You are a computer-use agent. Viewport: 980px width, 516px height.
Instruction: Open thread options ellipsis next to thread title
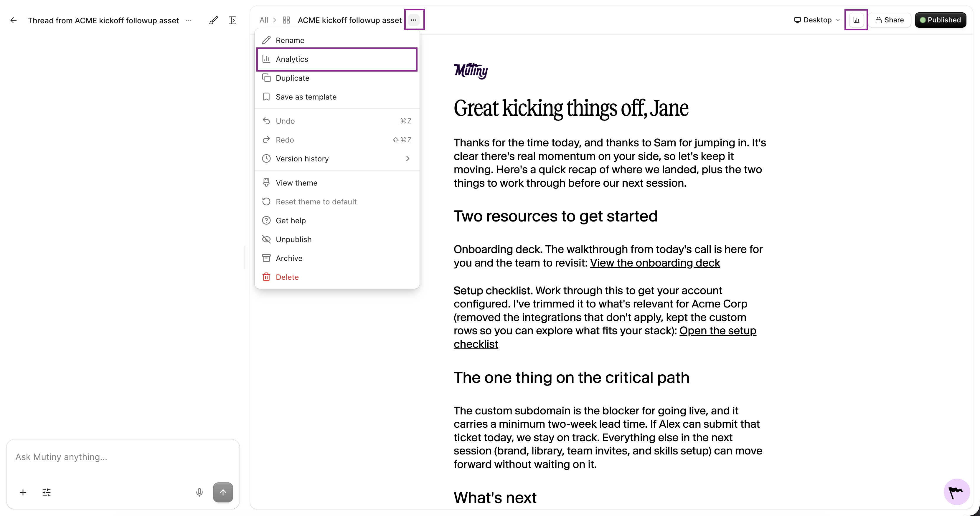(x=189, y=20)
